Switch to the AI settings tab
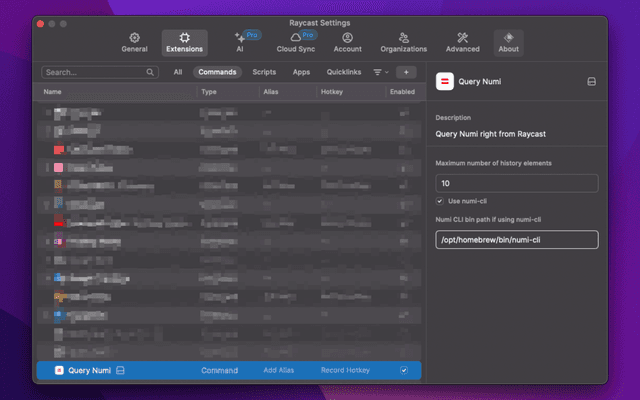This screenshot has height=400, width=640. coord(240,42)
